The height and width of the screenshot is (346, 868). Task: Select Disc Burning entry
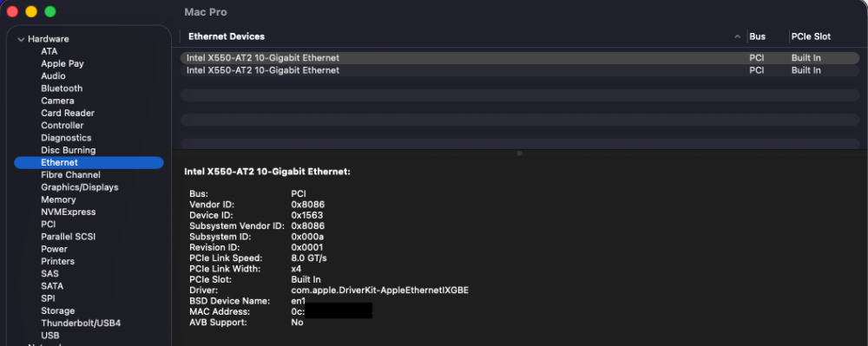click(68, 150)
